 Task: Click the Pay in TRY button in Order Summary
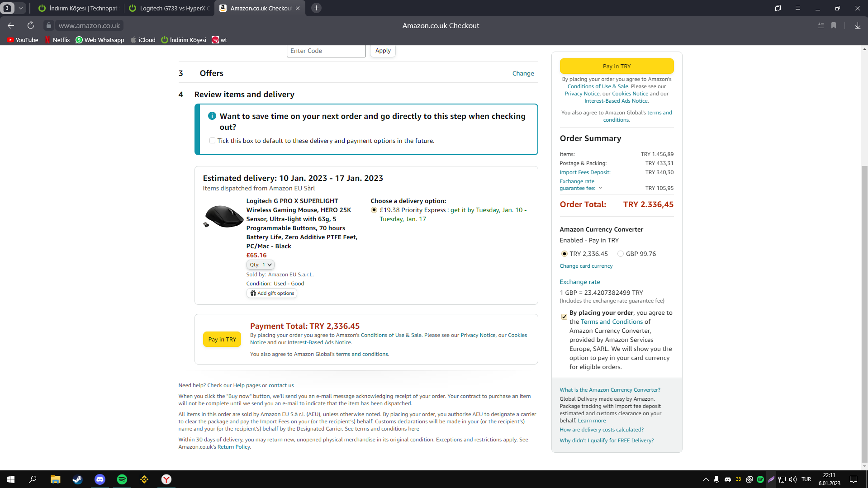click(x=617, y=66)
